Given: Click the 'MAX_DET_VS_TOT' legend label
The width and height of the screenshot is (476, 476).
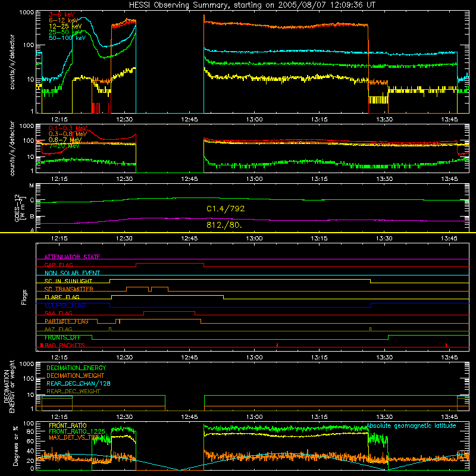Looking at the screenshot, I should click(x=74, y=437).
